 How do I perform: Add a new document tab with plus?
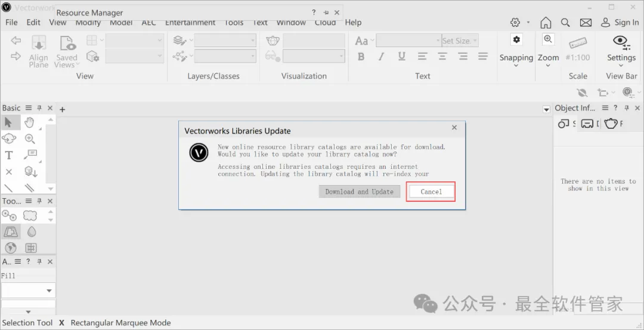click(63, 109)
